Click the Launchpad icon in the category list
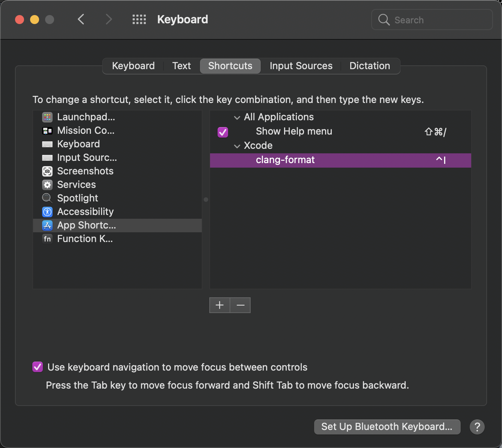Viewport: 502px width, 448px height. point(47,117)
